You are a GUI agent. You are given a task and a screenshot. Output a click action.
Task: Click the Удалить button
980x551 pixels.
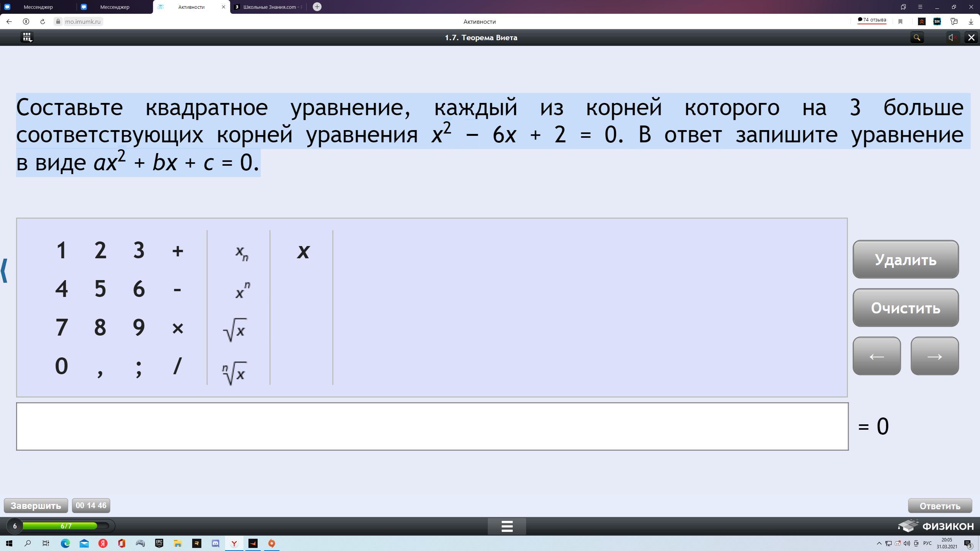coord(905,259)
